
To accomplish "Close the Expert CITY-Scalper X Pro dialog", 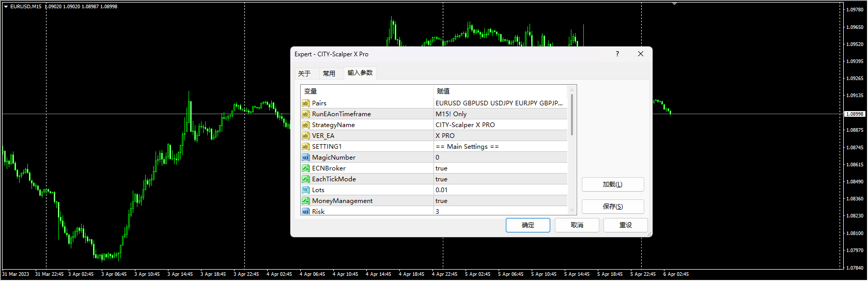I will (x=641, y=54).
